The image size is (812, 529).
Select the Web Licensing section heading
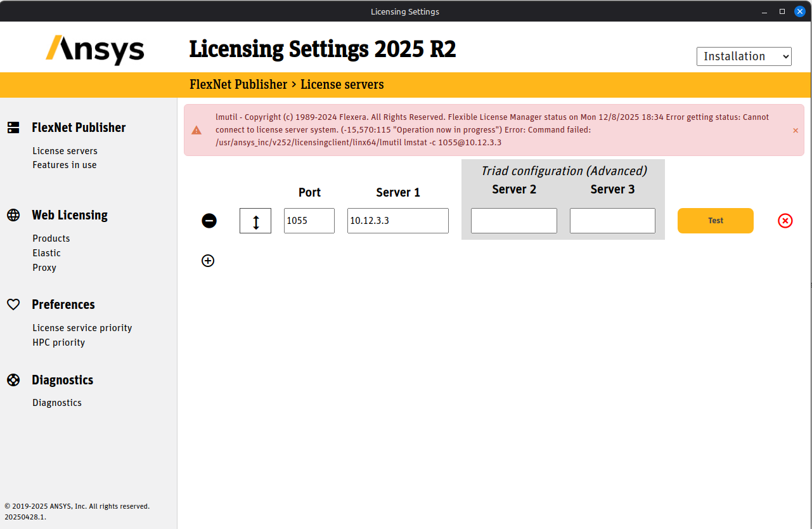coord(70,215)
